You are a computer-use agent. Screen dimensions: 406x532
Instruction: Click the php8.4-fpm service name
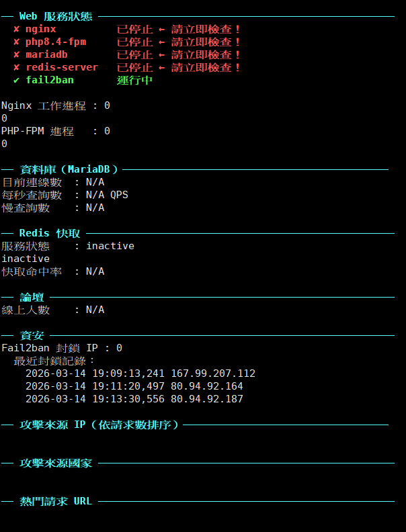(56, 42)
